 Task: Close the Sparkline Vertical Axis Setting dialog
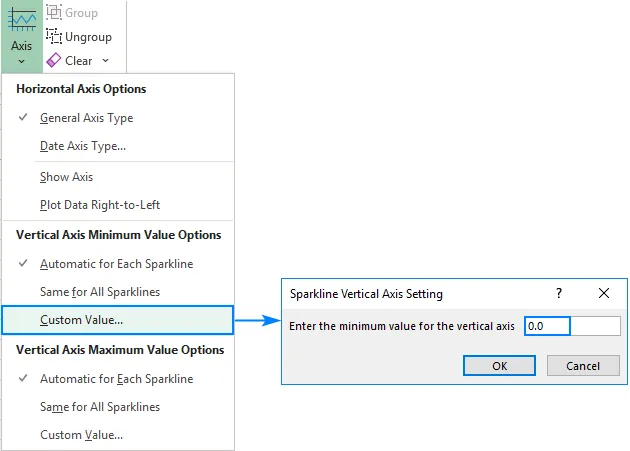(604, 294)
